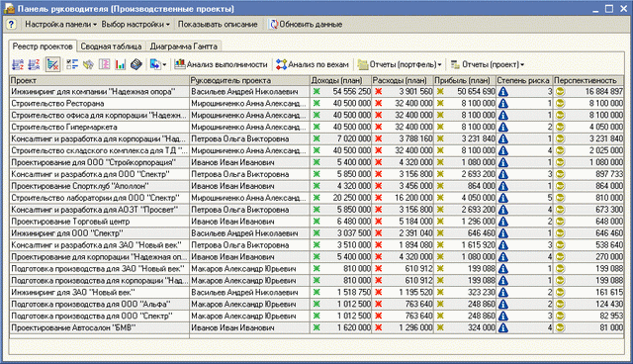Image resolution: width=633 pixels, height=364 pixels.
Task: Click expense value 3 901 560
Action: (415, 92)
